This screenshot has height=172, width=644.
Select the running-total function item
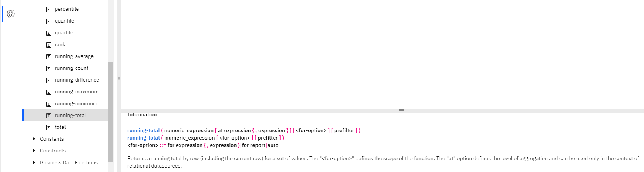70,116
